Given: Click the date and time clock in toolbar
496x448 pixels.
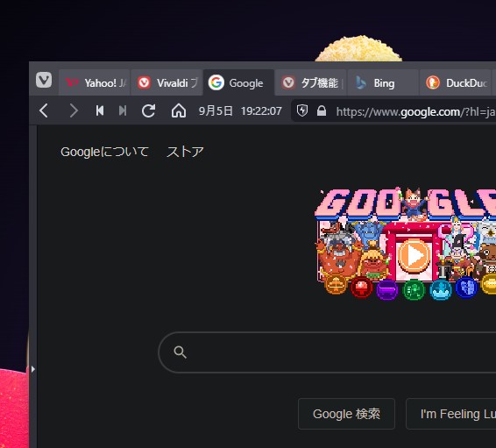Looking at the screenshot, I should 240,111.
